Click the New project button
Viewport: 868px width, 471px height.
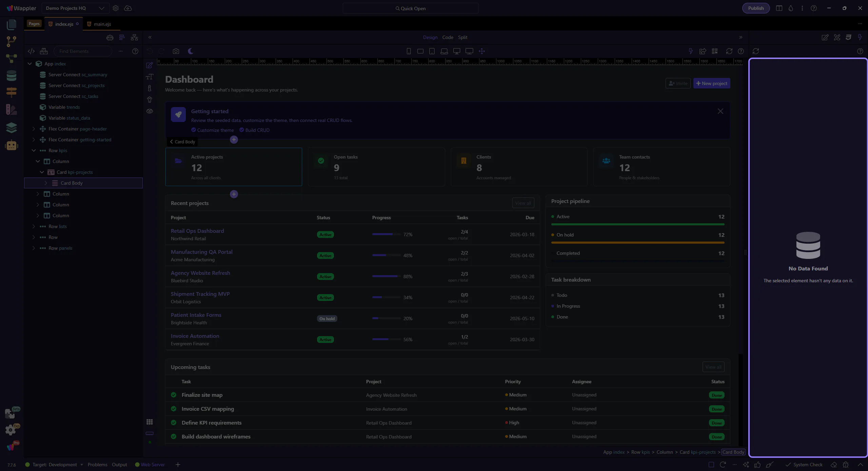click(711, 83)
